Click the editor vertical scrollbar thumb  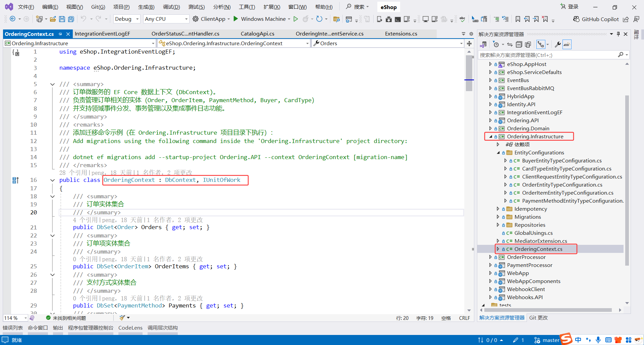[x=469, y=73]
